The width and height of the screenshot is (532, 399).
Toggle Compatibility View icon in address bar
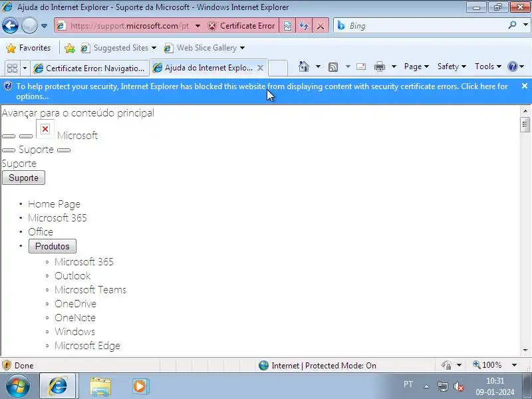point(287,26)
